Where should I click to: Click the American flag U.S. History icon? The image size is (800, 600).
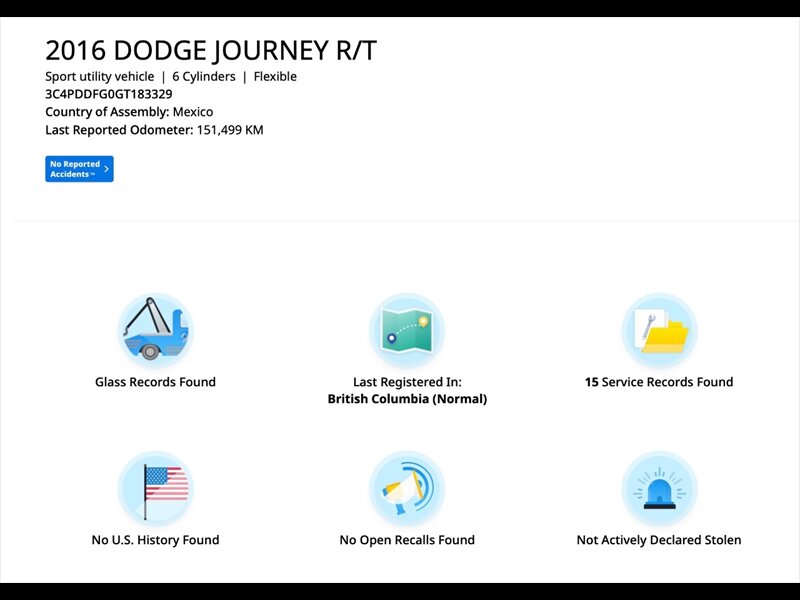click(156, 488)
